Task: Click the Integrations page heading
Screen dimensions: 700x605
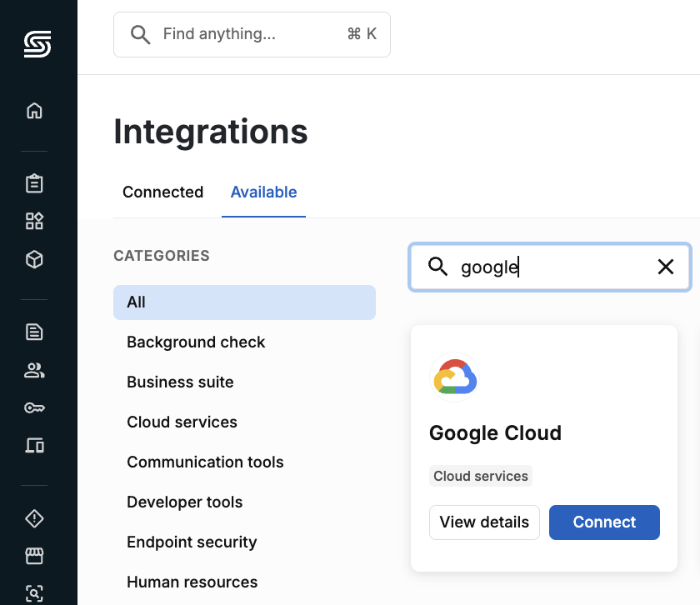Action: point(211,132)
